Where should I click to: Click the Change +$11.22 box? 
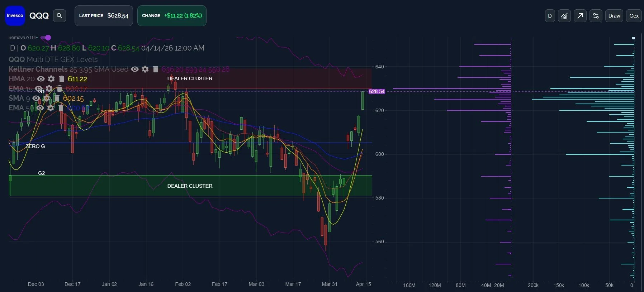(x=172, y=16)
